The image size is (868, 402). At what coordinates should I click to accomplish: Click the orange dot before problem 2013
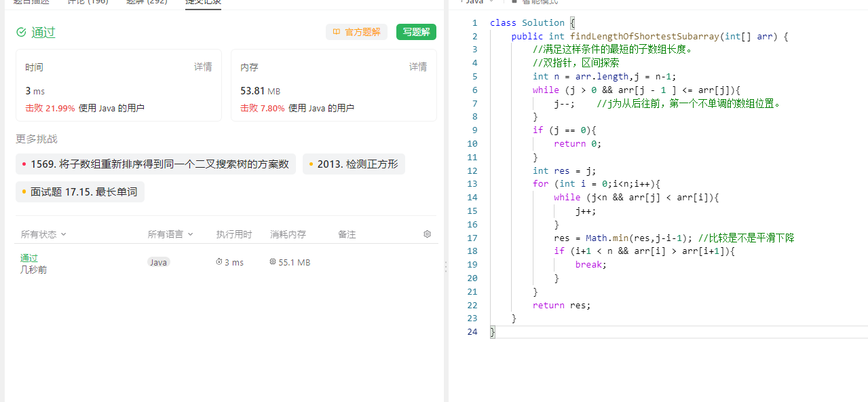[x=311, y=164]
